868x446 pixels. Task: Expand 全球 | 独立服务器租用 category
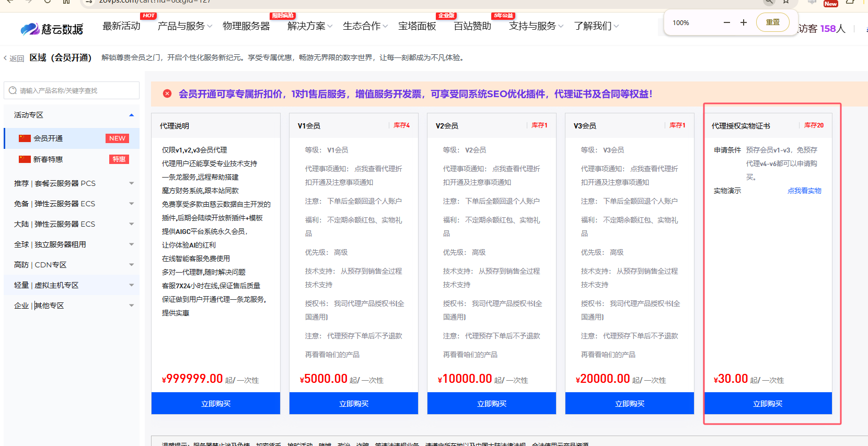pos(131,244)
